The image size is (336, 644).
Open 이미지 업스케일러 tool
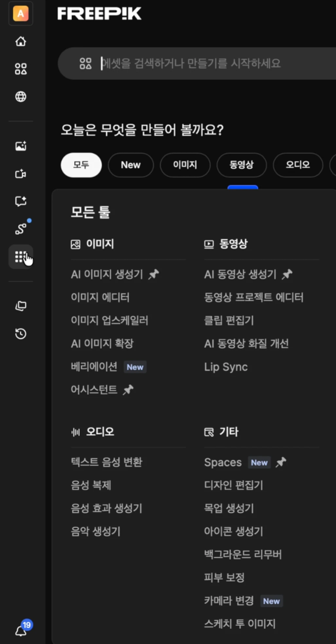tap(109, 320)
